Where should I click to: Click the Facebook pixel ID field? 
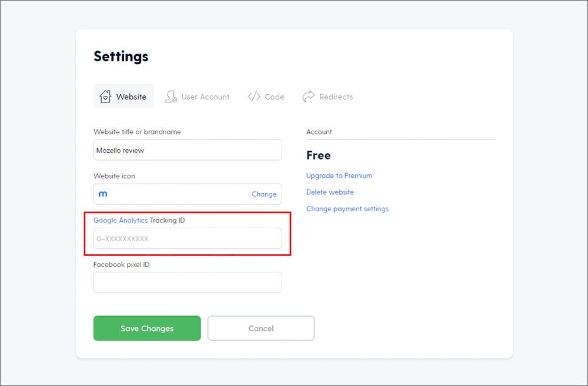pos(188,282)
